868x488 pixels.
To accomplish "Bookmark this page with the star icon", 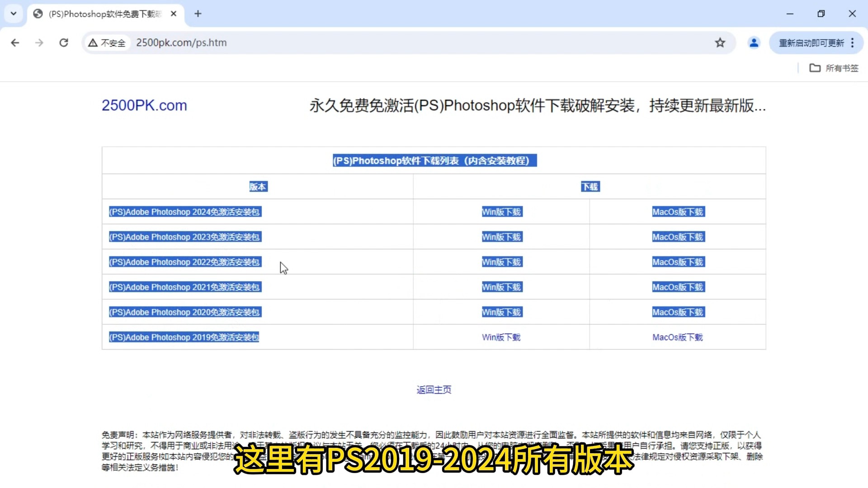I will point(720,42).
